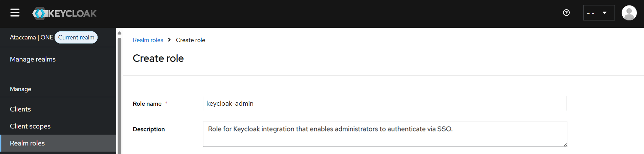Click the sidebar vertical scrollbar thumb
Image resolution: width=644 pixels, height=154 pixels.
click(119, 95)
